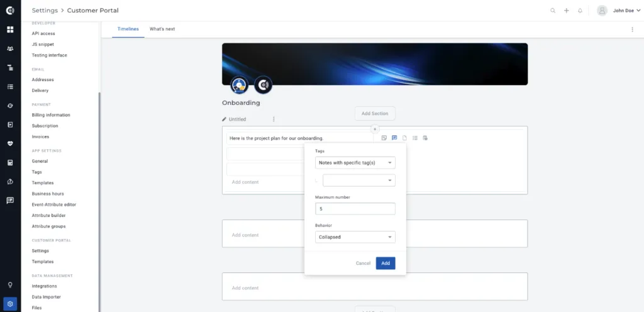Open General app settings
This screenshot has width=644, height=312.
pos(40,161)
